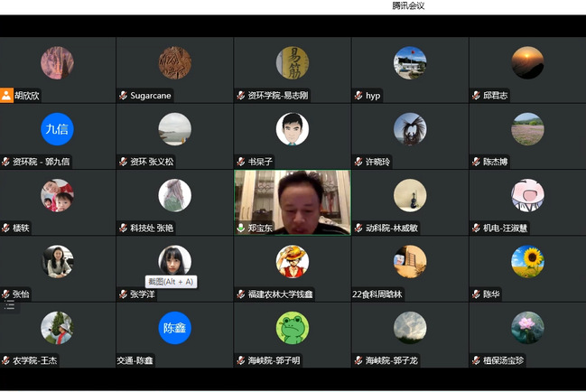Click the live video tile of 郑宝东
This screenshot has width=586, height=392.
coord(292,199)
